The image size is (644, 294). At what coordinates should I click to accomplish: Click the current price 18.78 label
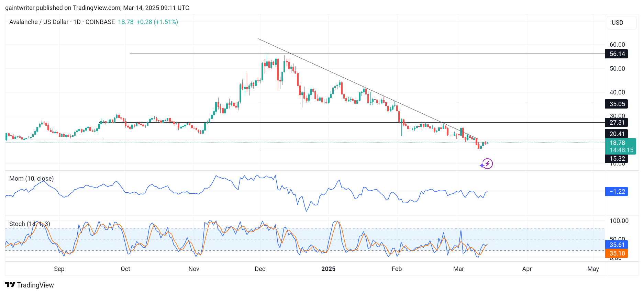(x=617, y=143)
